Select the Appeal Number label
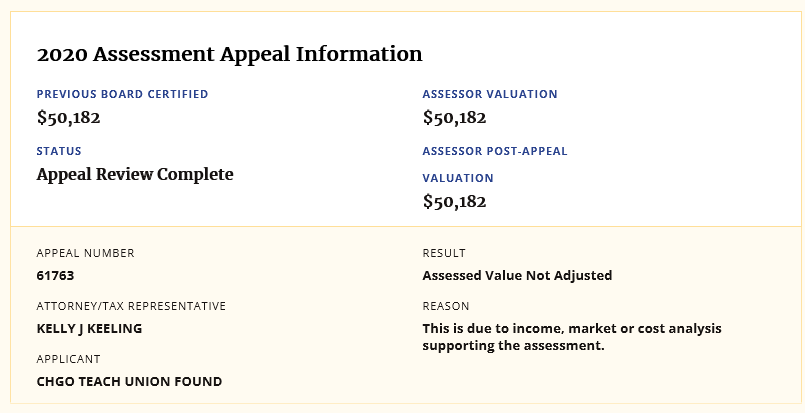 click(x=85, y=253)
